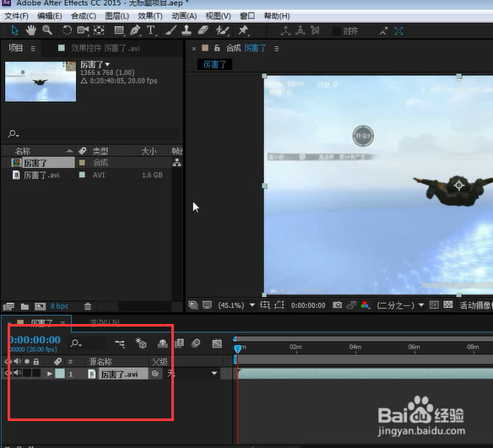
Task: Click the current time 0:00:00:00 in timeline
Action: 35,340
